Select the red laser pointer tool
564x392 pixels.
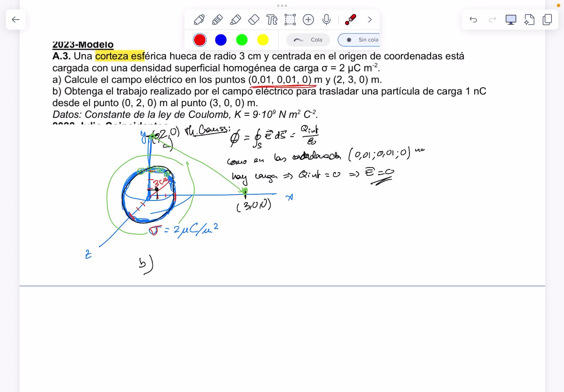pos(350,20)
